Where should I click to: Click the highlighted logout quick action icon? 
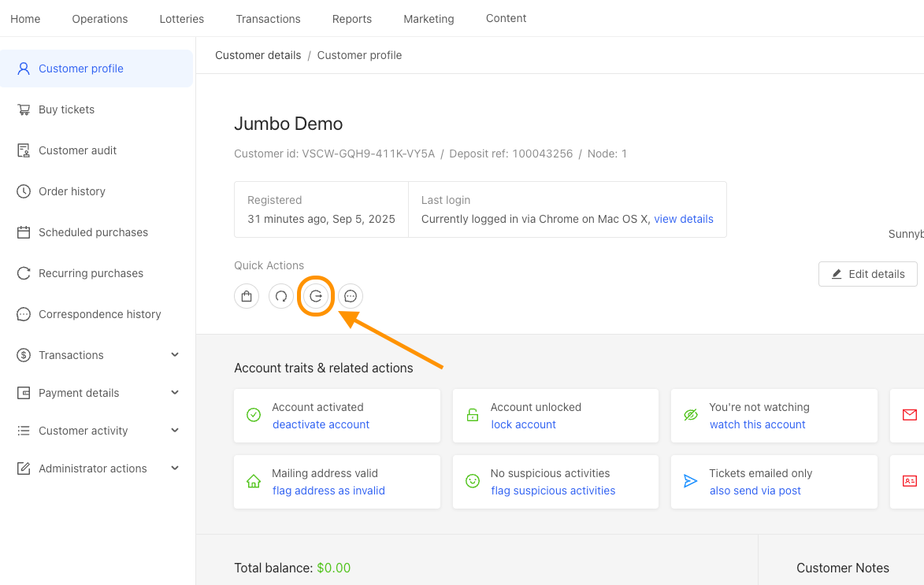click(316, 296)
